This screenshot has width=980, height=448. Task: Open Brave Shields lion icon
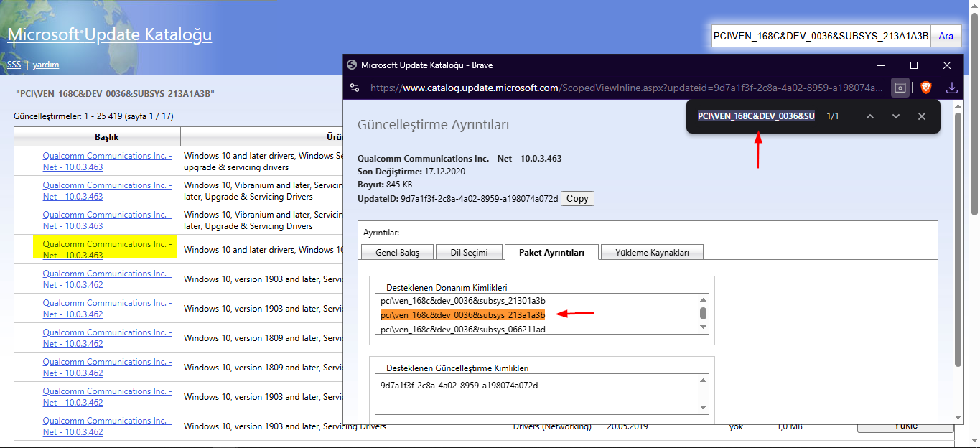tap(925, 88)
